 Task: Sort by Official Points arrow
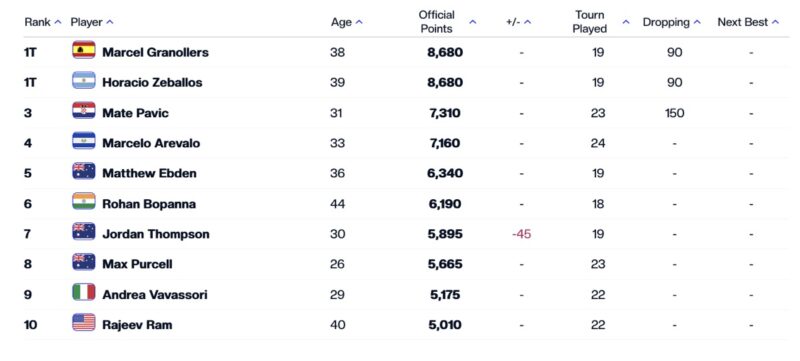point(472,22)
